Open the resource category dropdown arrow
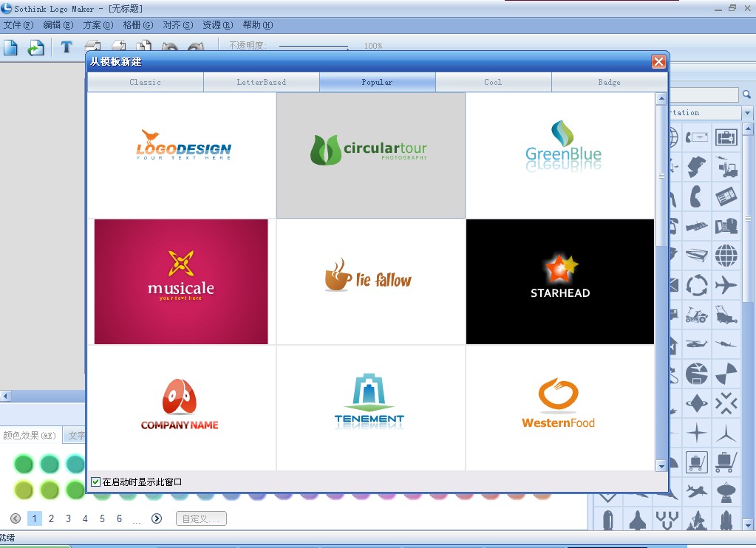This screenshot has height=548, width=756. 747,113
